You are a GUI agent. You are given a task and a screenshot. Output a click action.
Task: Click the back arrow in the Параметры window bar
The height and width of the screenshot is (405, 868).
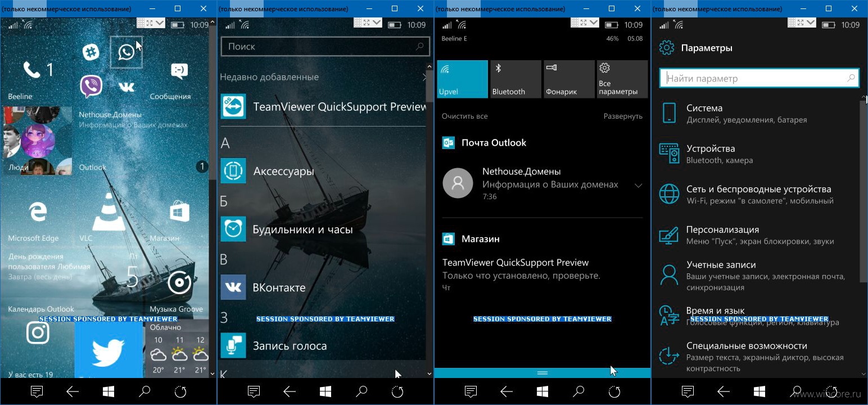coord(724,391)
